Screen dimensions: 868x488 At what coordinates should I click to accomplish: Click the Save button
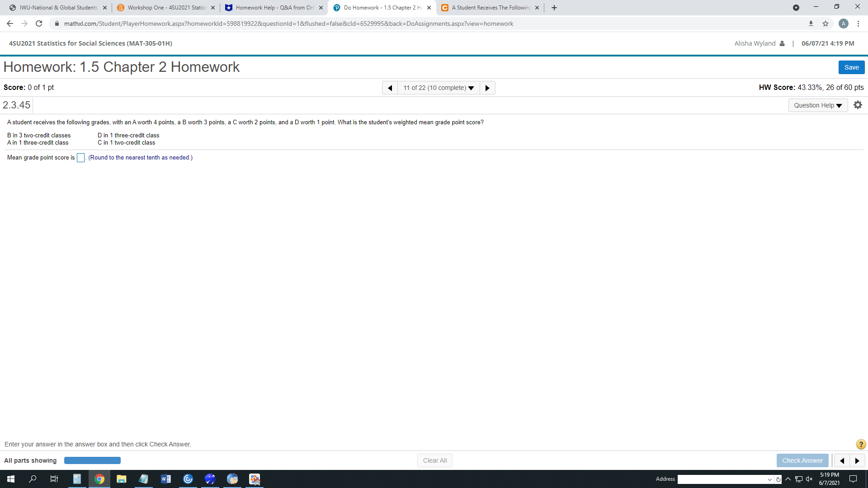[x=851, y=67]
